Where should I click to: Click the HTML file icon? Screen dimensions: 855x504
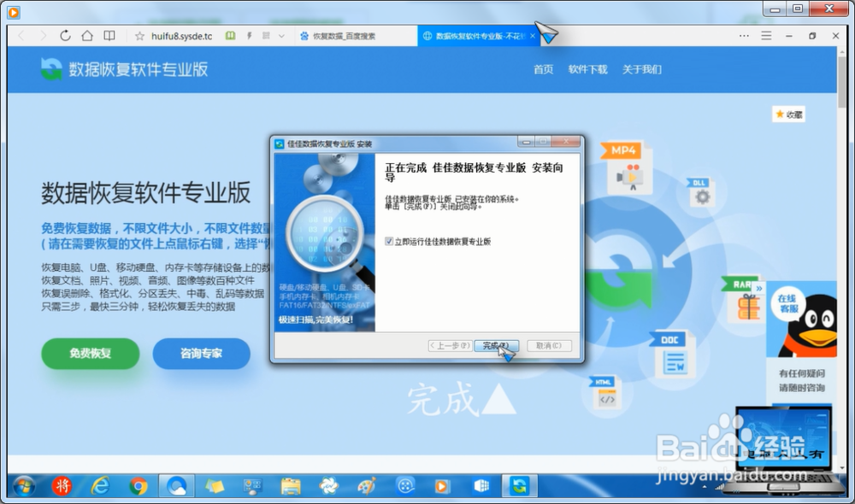pyautogui.click(x=606, y=393)
